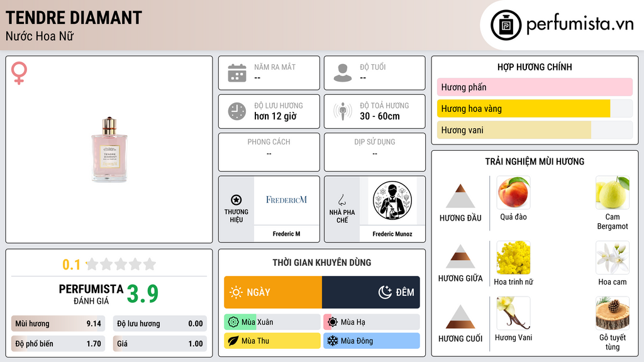Click the TENDRE DIAMANT title

[74, 18]
